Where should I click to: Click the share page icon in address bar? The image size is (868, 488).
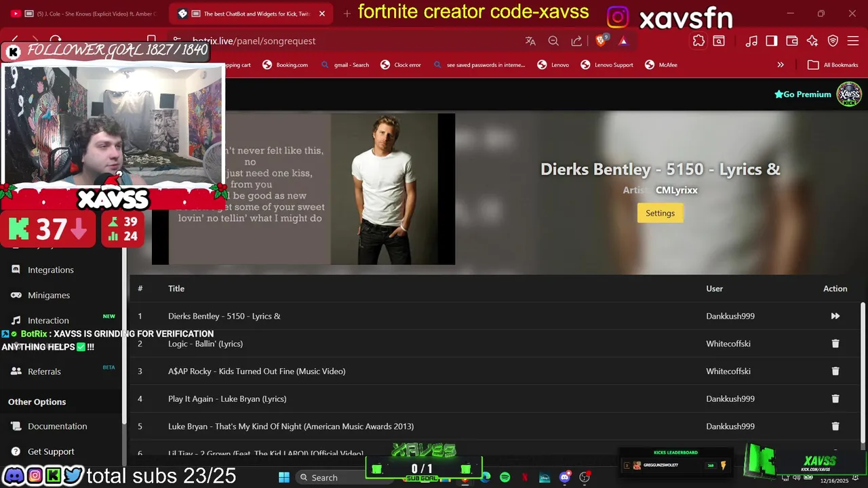pyautogui.click(x=576, y=41)
